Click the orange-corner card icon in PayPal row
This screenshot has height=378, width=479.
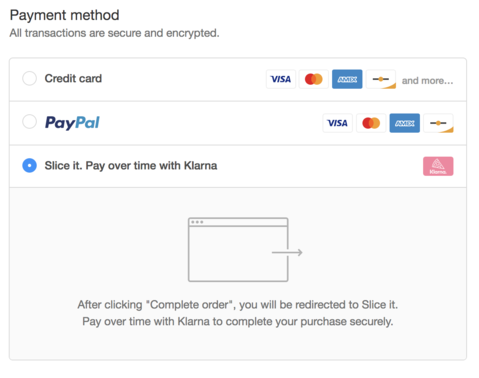[x=438, y=123]
